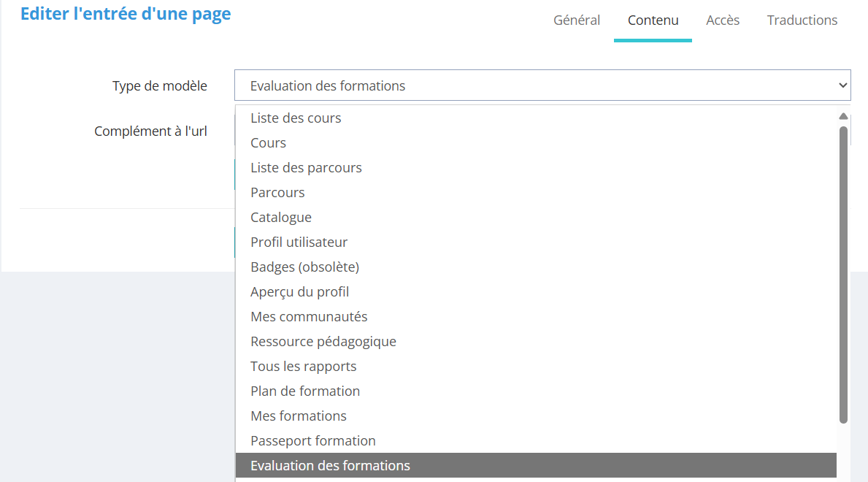Choose the "Cours" template option
The height and width of the screenshot is (482, 868).
coord(268,142)
